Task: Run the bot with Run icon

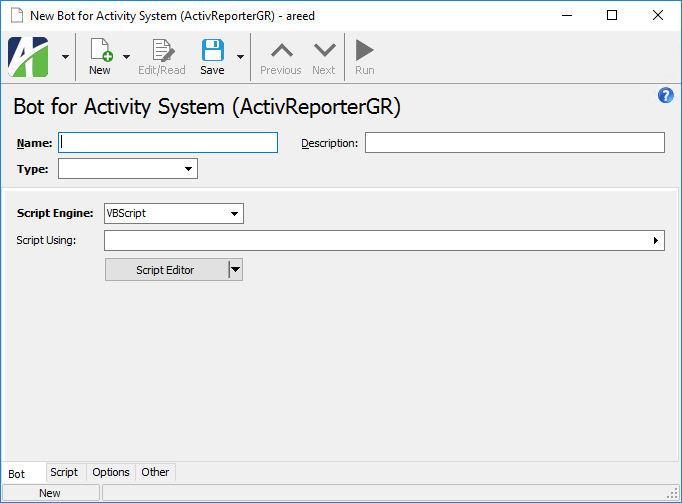Action: 365,52
